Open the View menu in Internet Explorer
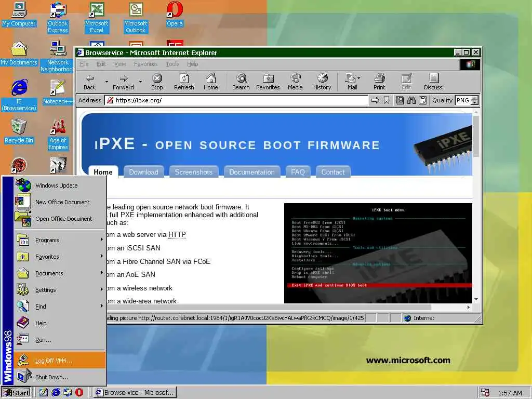 pos(120,64)
